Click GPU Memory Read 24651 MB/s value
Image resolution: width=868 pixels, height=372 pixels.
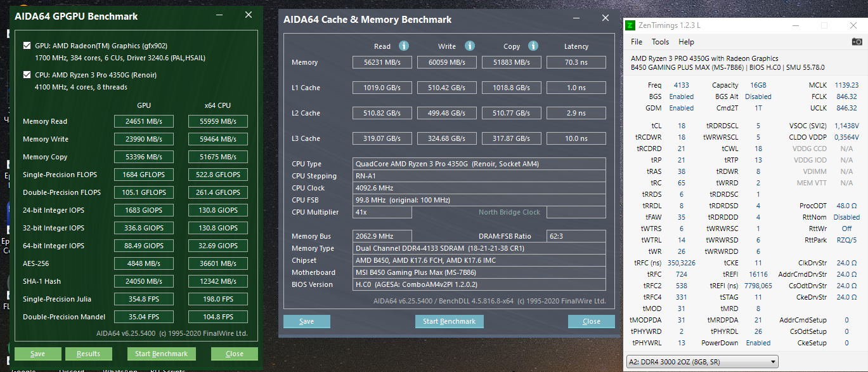[x=144, y=121]
